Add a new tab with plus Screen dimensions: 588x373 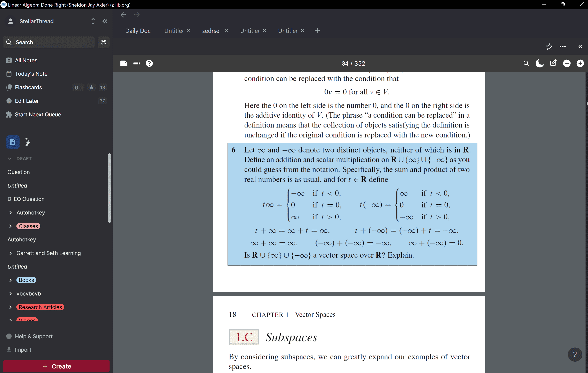317,30
